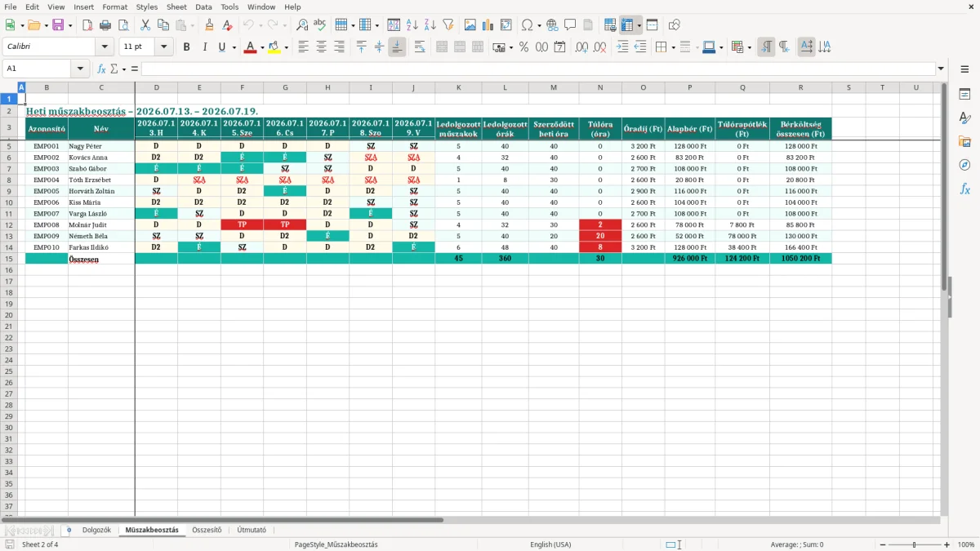Select column K header
The width and height of the screenshot is (980, 551).
click(457, 87)
